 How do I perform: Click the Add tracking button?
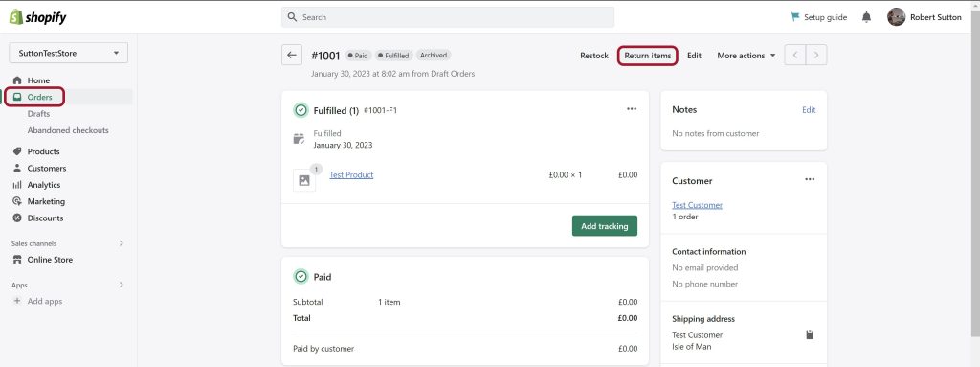605,226
